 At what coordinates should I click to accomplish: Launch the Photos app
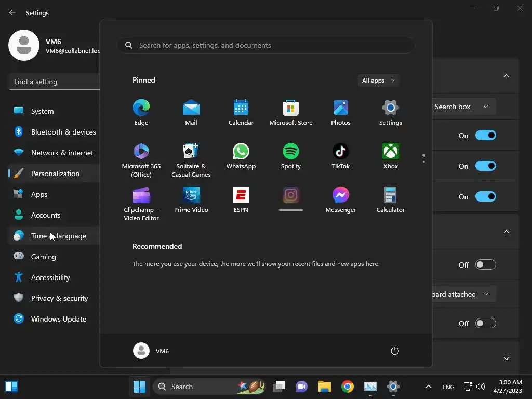click(341, 113)
